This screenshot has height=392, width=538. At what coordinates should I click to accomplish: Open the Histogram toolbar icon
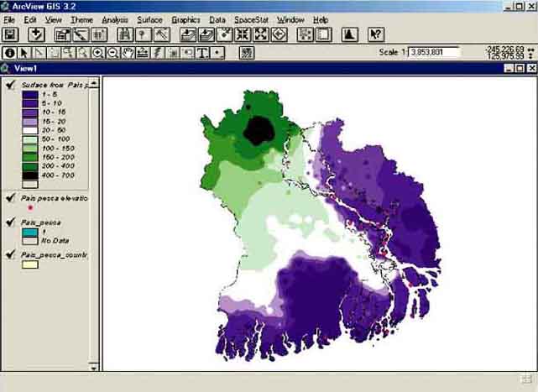(349, 34)
